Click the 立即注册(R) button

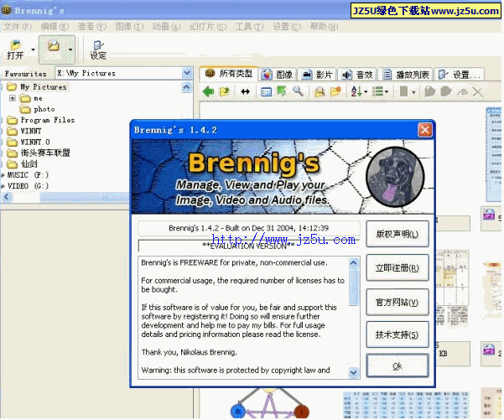[x=397, y=267]
